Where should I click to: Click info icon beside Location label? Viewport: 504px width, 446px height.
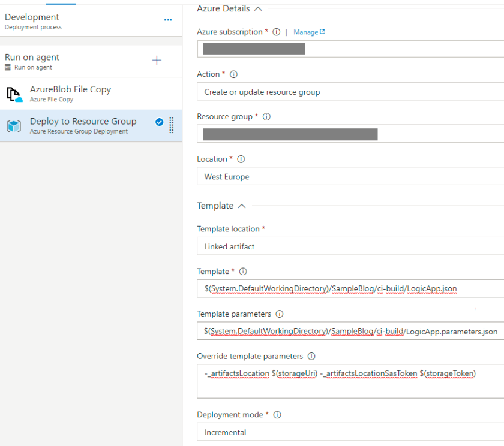(x=241, y=159)
